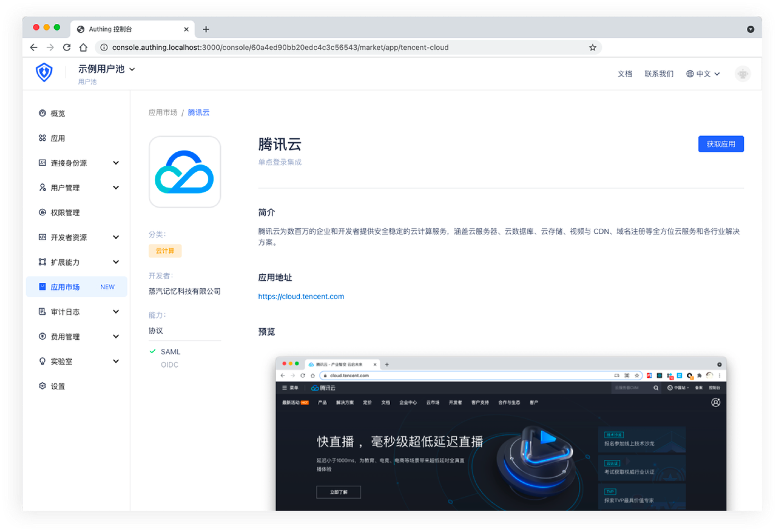Select the Authing 控制台 browser tab
This screenshot has height=532, width=778.
(132, 29)
